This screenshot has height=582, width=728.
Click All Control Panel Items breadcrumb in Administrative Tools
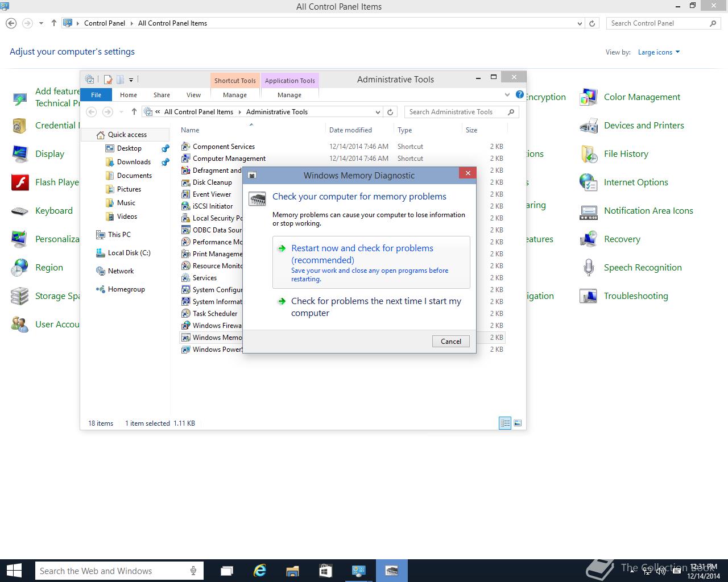198,112
